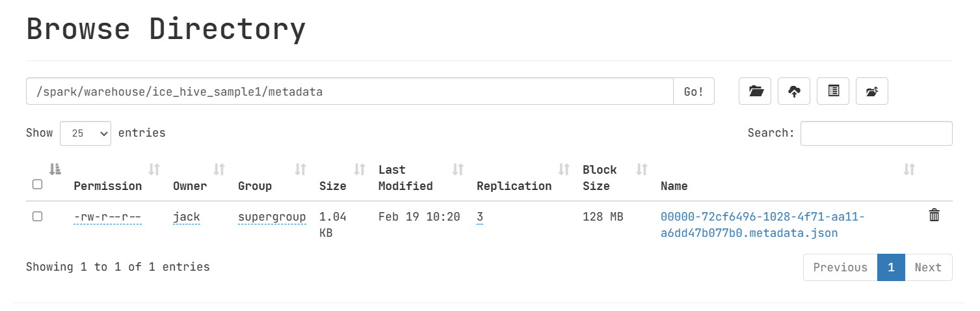Screen dimensions: 980x311
Task: Click the parent directory folder-arrow icon
Action: click(x=872, y=92)
